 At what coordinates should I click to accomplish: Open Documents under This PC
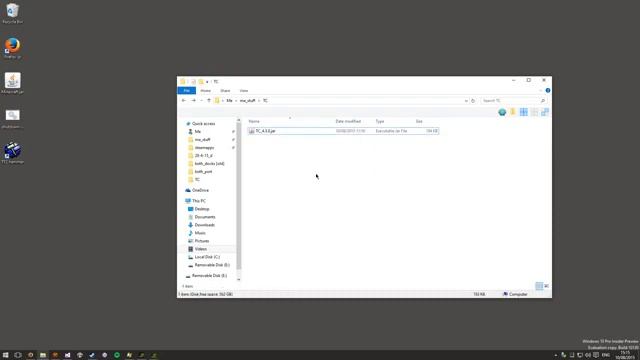tap(204, 217)
